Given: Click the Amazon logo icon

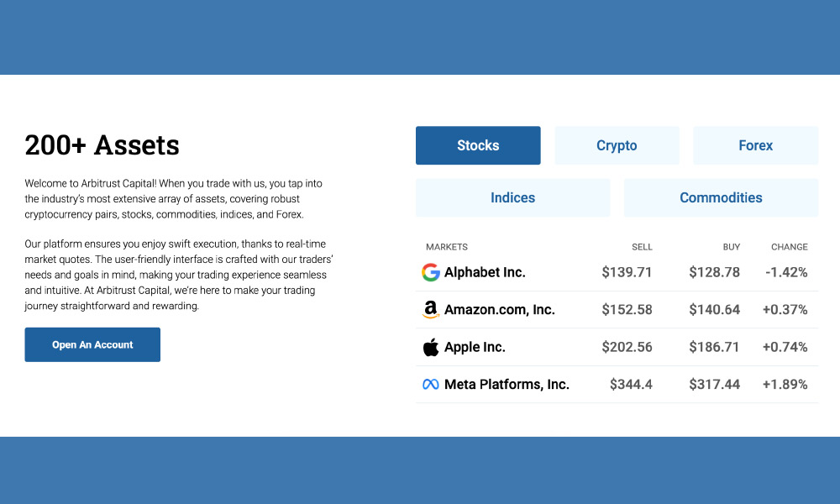Looking at the screenshot, I should (430, 309).
